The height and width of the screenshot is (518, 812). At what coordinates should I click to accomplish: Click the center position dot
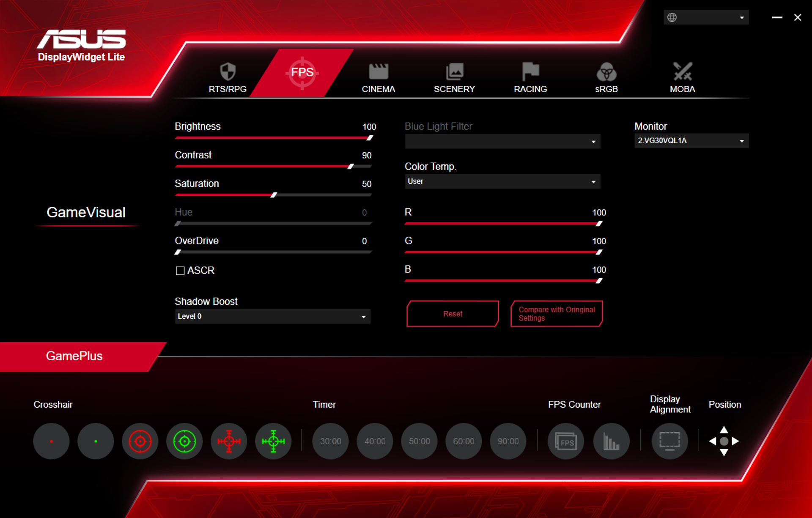tap(724, 441)
